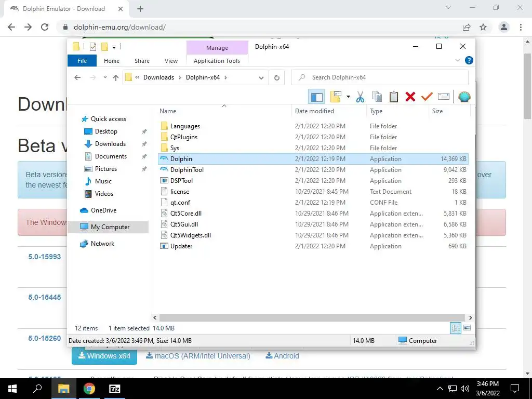Open dropdown arrow next to New folder icon
532x399 pixels.
348,97
